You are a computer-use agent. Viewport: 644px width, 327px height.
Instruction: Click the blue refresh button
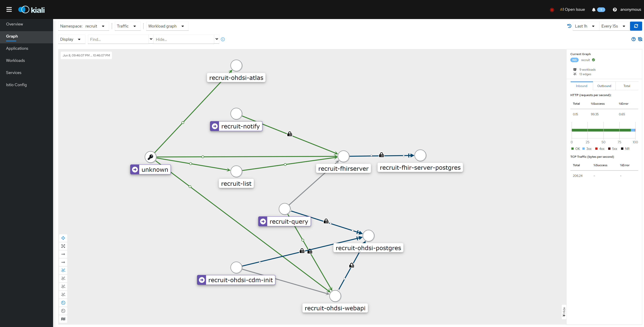click(636, 26)
